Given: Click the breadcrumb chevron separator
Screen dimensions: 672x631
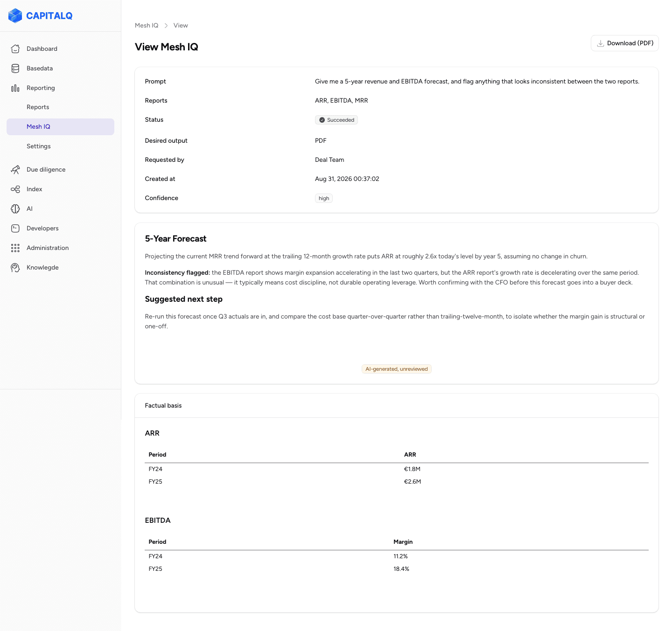Looking at the screenshot, I should pyautogui.click(x=166, y=25).
